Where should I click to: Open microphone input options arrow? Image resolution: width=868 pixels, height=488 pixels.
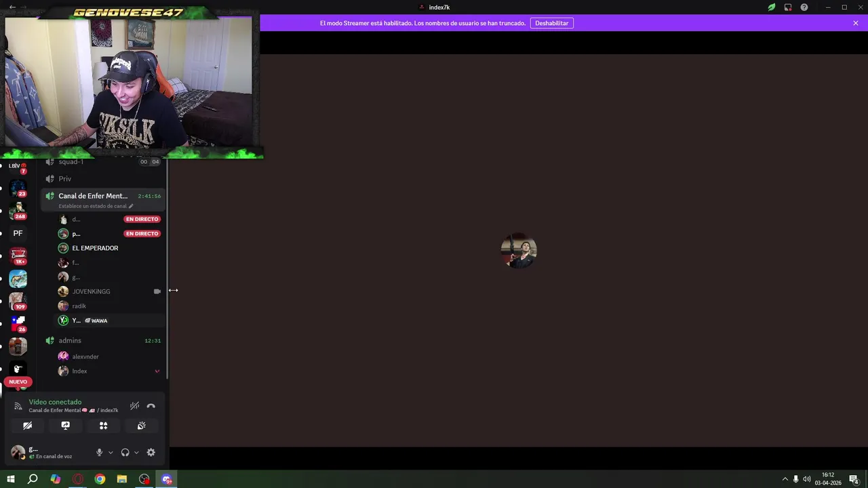click(111, 452)
